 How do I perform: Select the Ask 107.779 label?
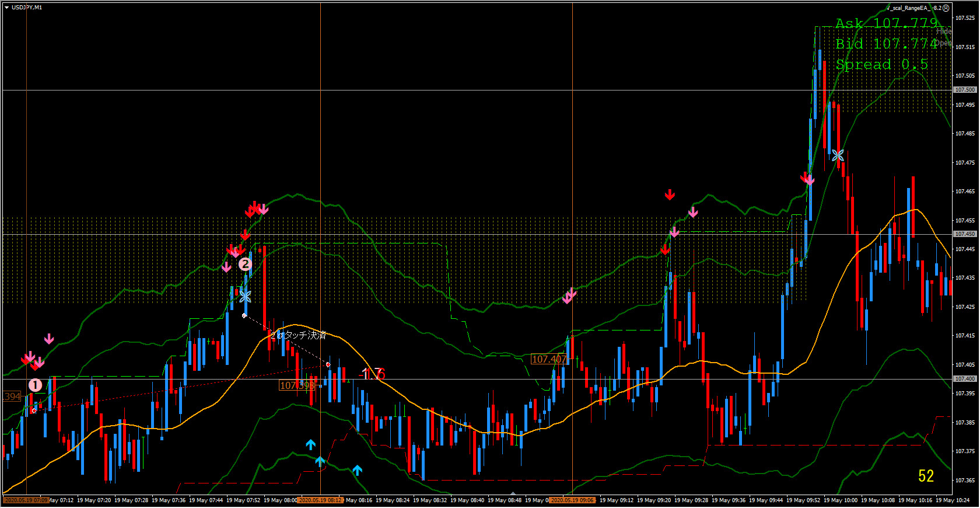pyautogui.click(x=886, y=23)
